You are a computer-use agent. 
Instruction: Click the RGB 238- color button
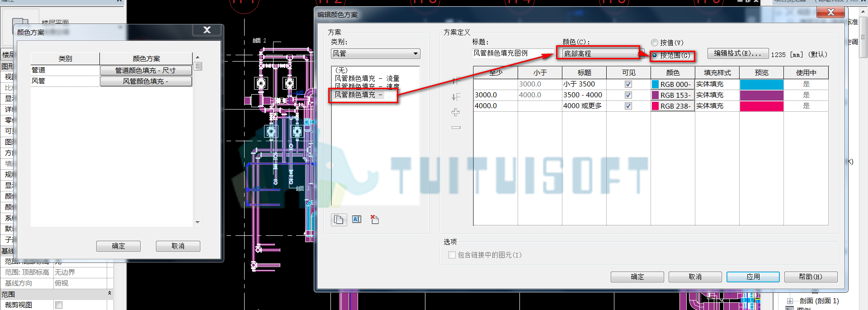click(672, 106)
